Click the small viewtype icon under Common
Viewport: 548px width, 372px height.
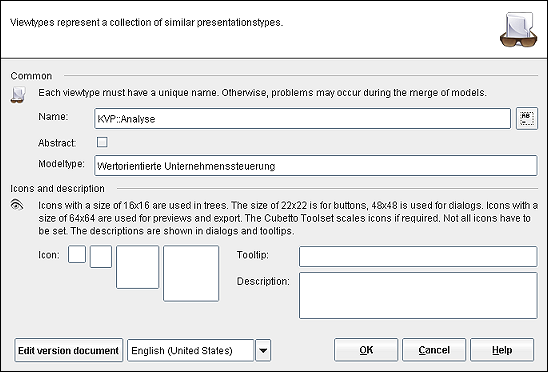pos(17,95)
